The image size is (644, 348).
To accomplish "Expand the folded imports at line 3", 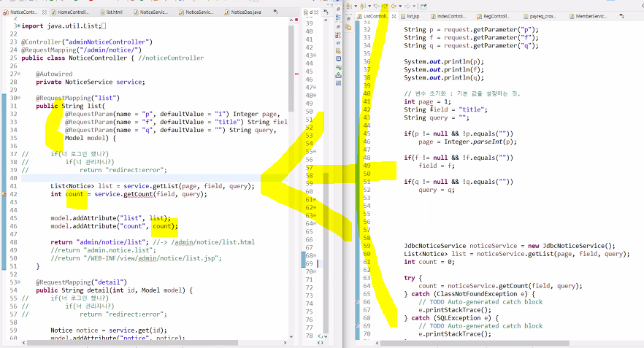I will (19, 26).
